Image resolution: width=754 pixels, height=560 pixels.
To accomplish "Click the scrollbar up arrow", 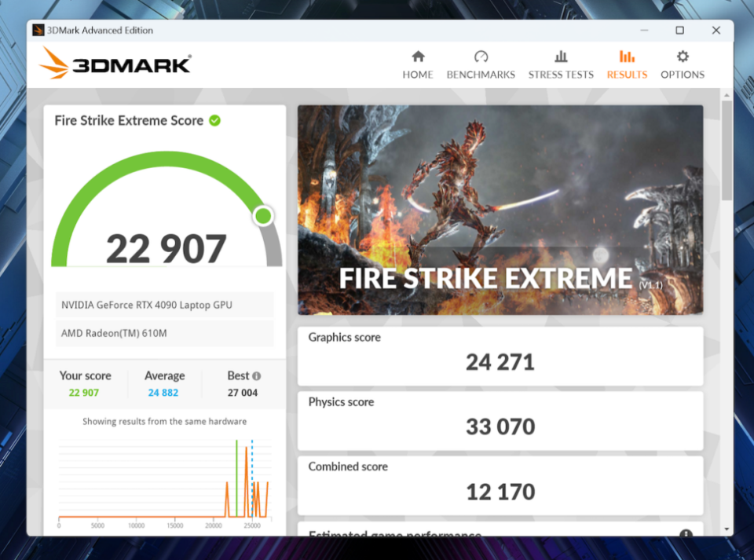I will coord(727,95).
